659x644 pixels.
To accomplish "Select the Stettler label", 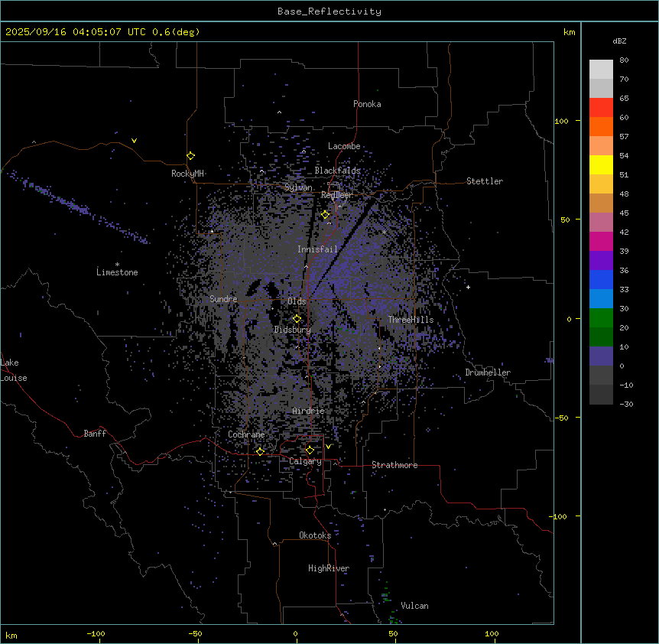I will click(485, 181).
